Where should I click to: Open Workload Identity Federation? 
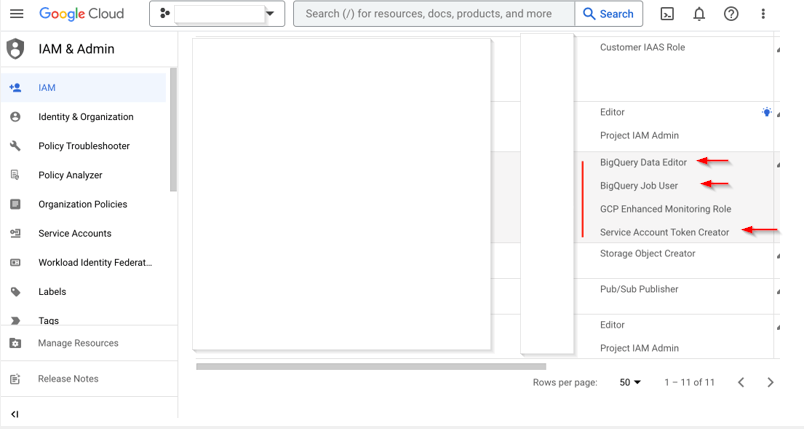point(95,262)
